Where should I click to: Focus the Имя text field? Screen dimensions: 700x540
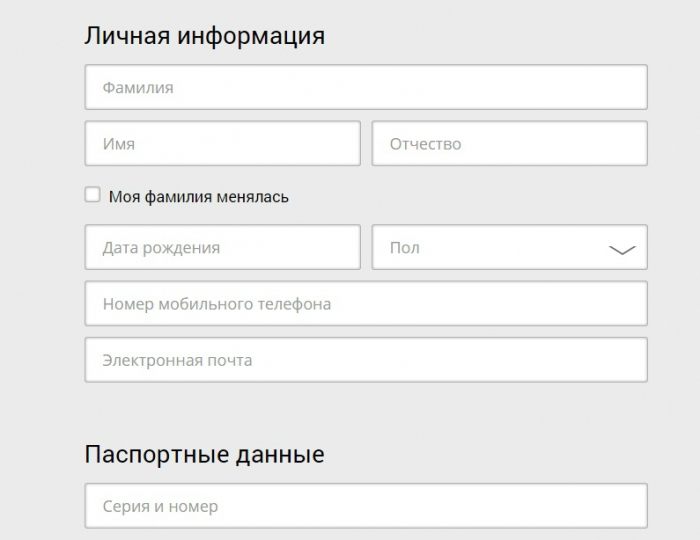click(x=222, y=143)
